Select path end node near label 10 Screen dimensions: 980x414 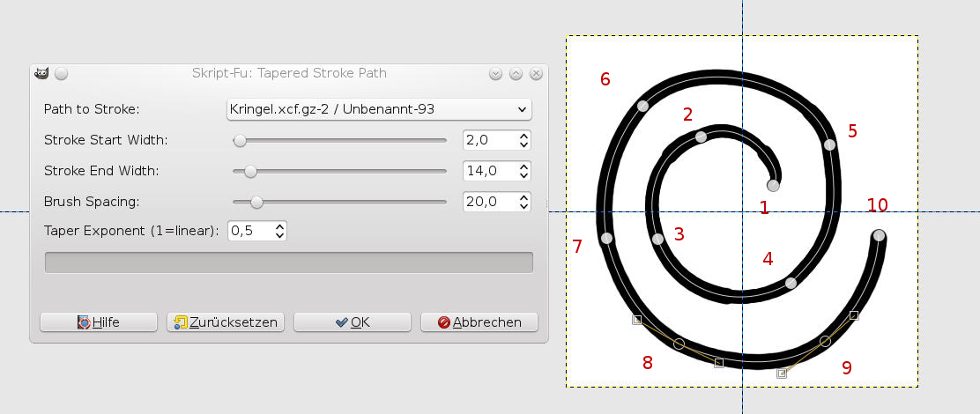[879, 235]
